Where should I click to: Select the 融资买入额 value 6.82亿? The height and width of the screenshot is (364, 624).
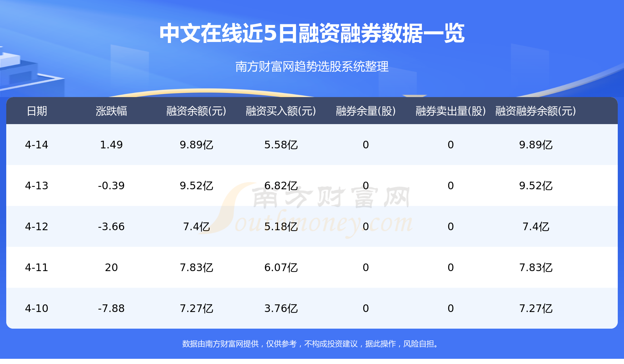tap(281, 186)
